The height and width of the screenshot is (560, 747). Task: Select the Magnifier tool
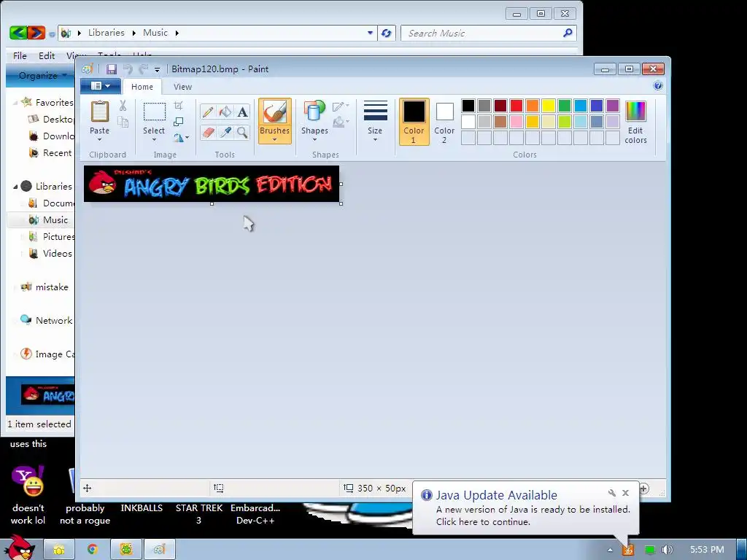point(242,132)
